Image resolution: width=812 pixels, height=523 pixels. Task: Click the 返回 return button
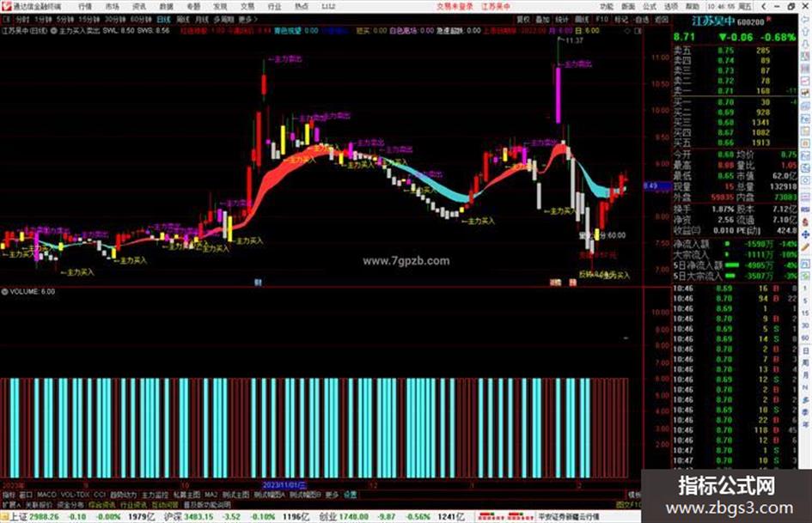coord(662,19)
